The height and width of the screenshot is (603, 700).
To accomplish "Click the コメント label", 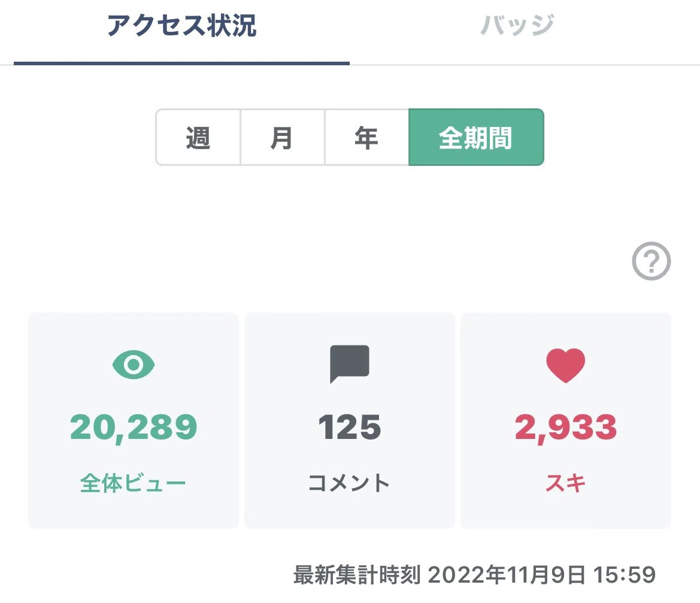I will (349, 483).
